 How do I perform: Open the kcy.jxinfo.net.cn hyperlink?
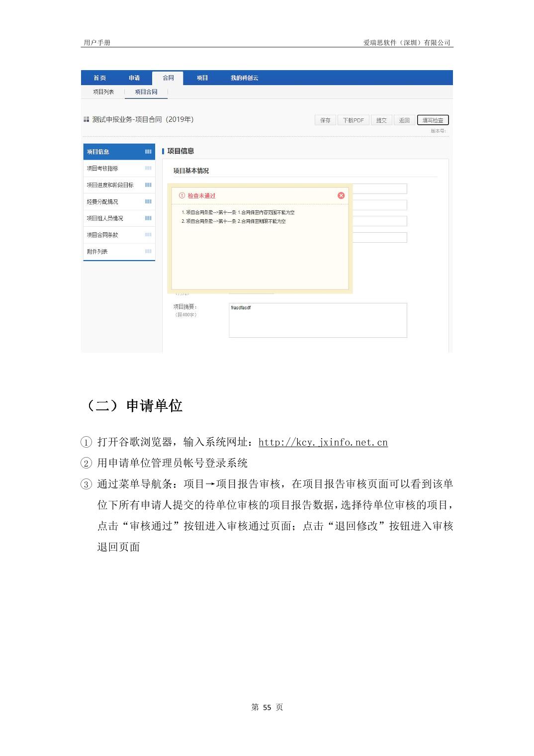[323, 442]
